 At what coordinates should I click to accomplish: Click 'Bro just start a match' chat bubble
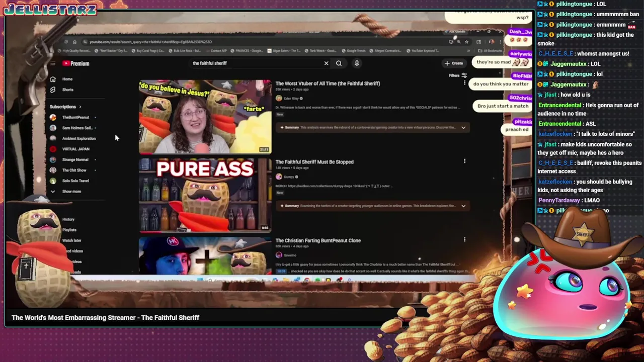tap(503, 106)
